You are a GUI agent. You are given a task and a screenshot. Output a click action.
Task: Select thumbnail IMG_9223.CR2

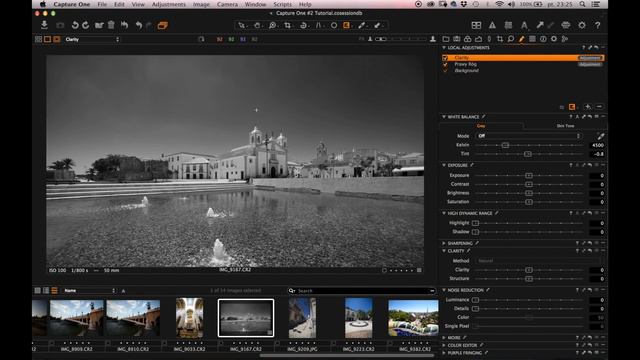tap(359, 318)
